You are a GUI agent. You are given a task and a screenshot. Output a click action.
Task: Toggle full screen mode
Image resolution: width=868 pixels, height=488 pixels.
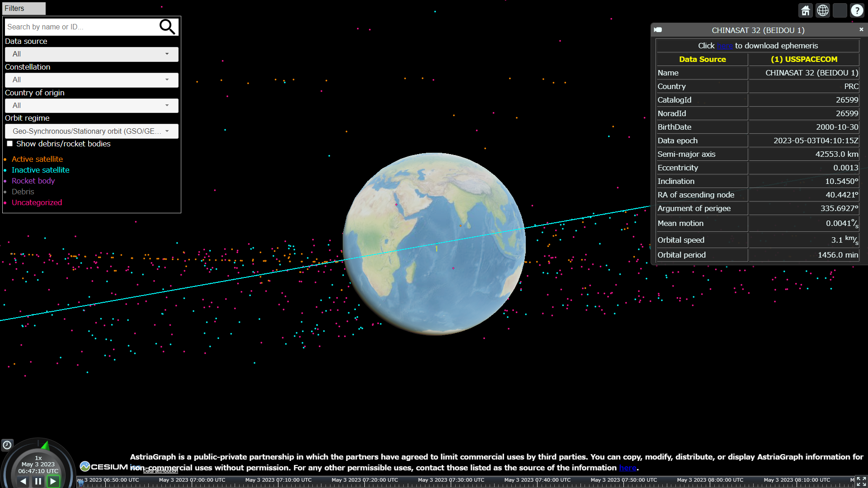tap(861, 482)
